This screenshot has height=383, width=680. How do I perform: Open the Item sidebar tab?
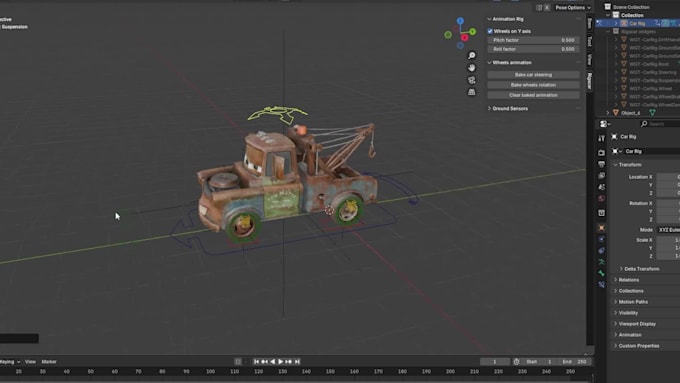[x=590, y=23]
